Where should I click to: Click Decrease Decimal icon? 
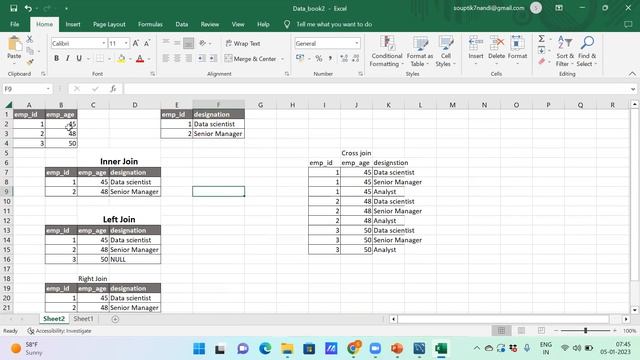356,59
